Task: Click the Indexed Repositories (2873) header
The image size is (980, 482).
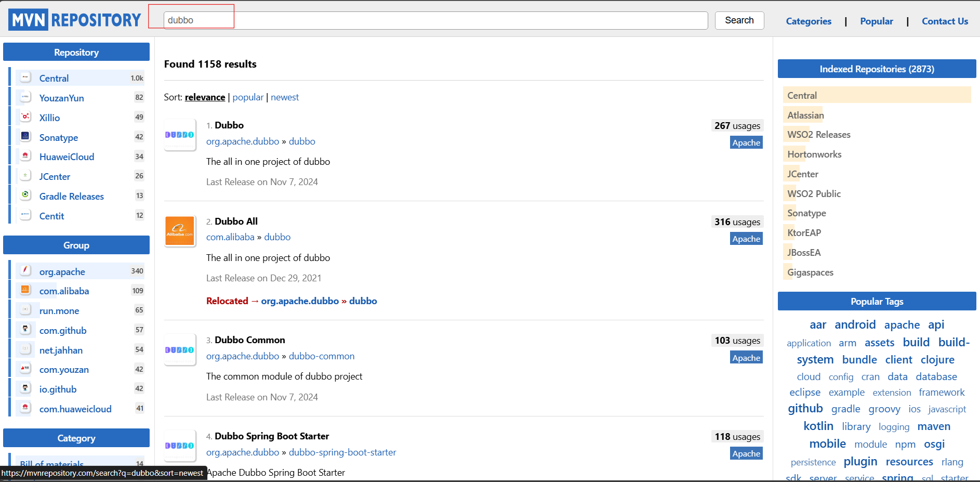Action: point(877,69)
